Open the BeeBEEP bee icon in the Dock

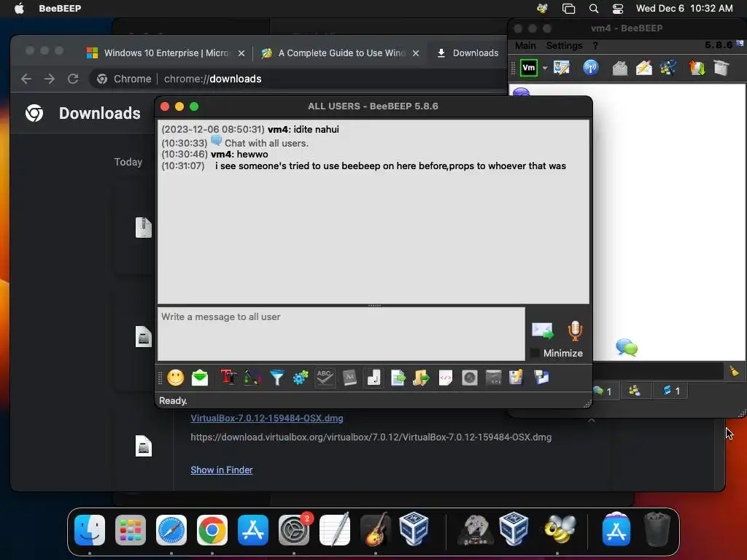click(x=560, y=530)
